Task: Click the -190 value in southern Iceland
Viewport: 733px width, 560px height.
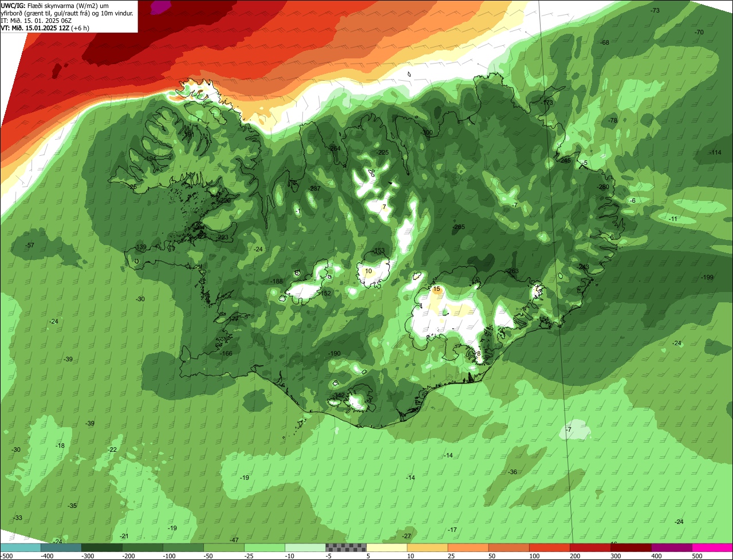Action: (334, 353)
